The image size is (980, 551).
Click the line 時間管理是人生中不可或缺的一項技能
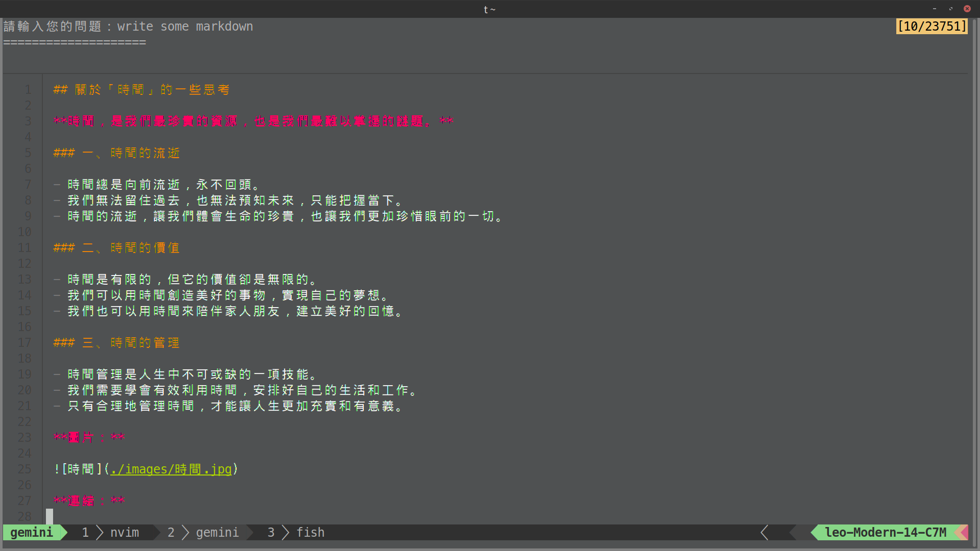pos(192,374)
